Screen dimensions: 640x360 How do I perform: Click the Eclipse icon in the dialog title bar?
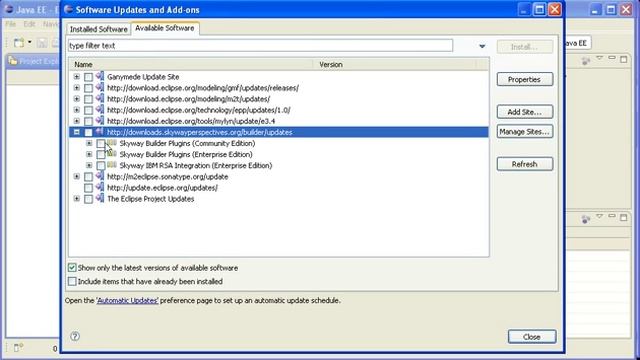(69, 9)
